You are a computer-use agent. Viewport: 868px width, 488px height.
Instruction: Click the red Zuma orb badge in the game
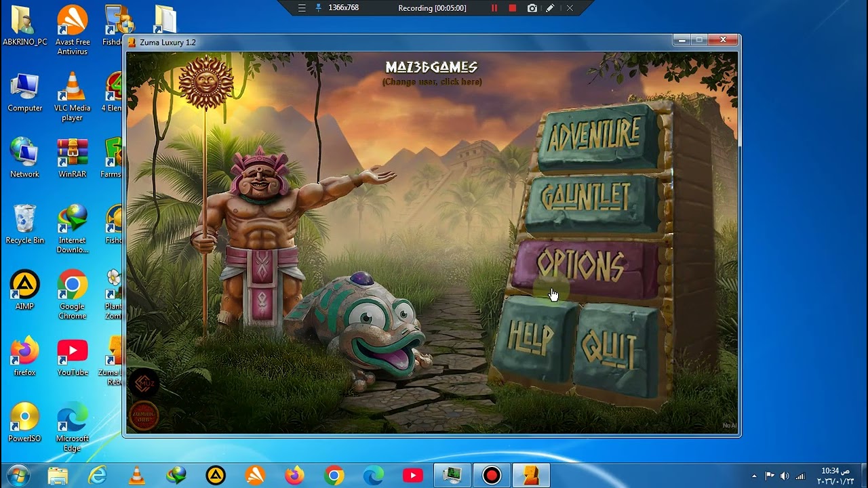pos(144,415)
